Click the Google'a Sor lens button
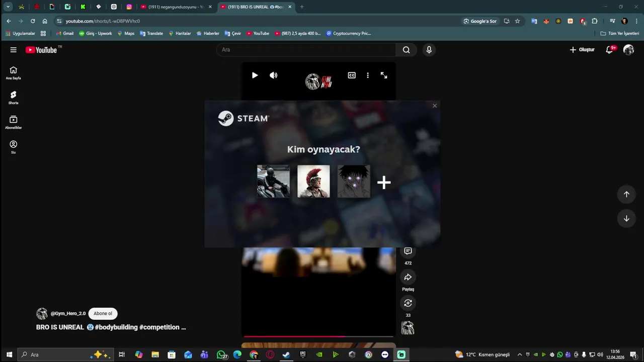The image size is (644, 362). (480, 21)
